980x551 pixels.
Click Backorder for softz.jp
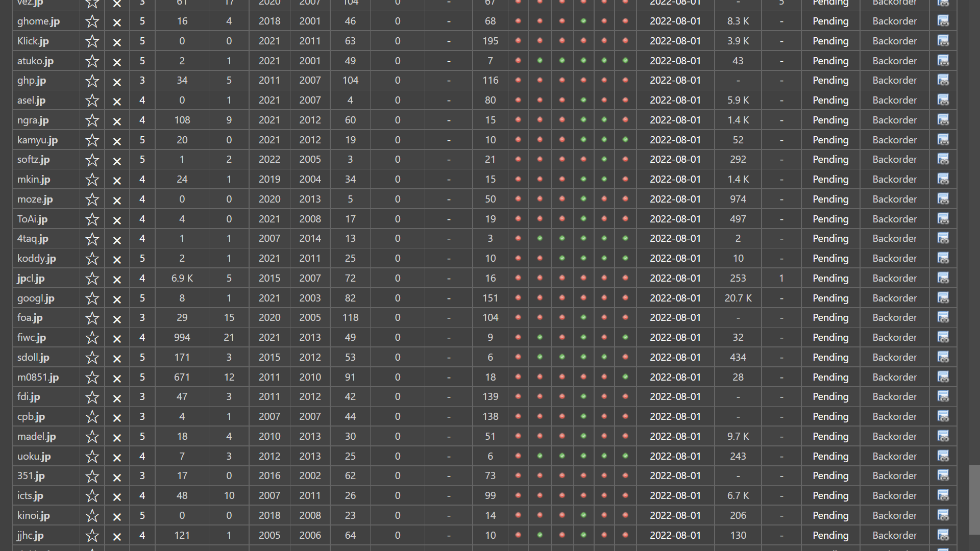[x=894, y=160]
